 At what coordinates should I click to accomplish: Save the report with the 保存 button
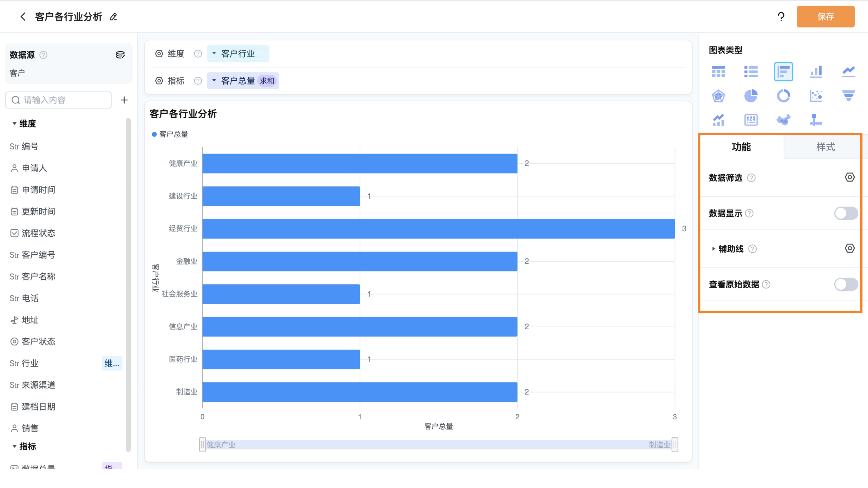coord(826,16)
